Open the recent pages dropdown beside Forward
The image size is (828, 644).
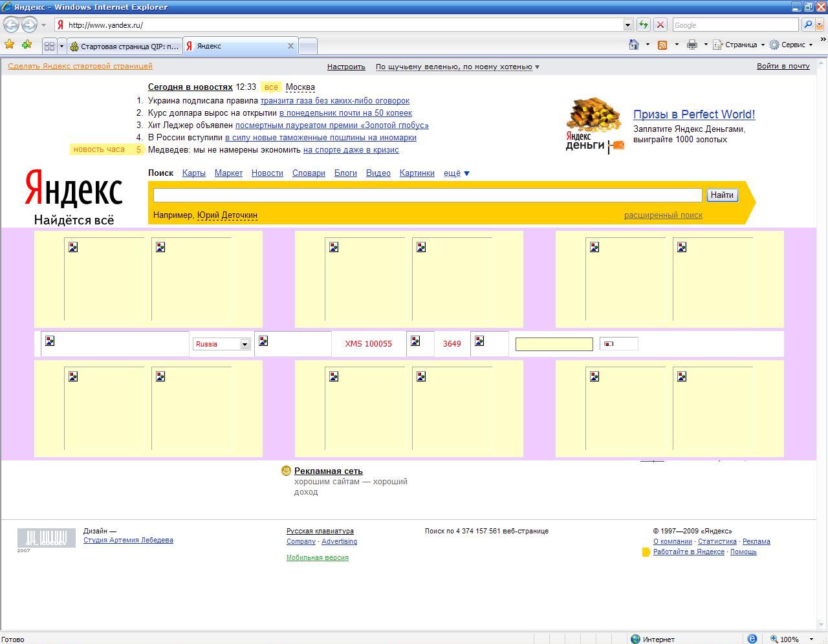(43, 25)
